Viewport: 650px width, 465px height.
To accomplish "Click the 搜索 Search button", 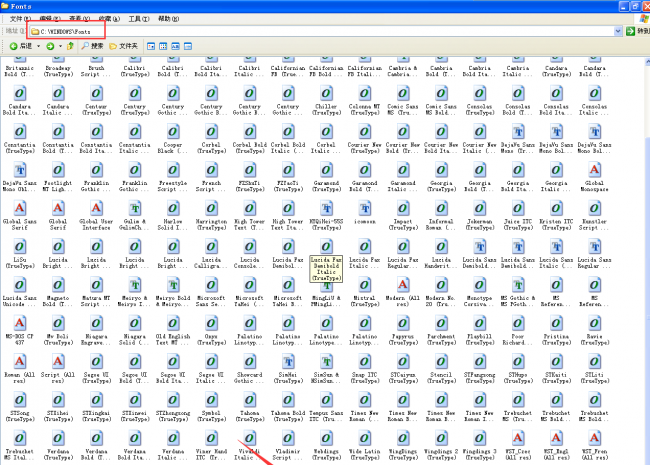I will [92, 46].
